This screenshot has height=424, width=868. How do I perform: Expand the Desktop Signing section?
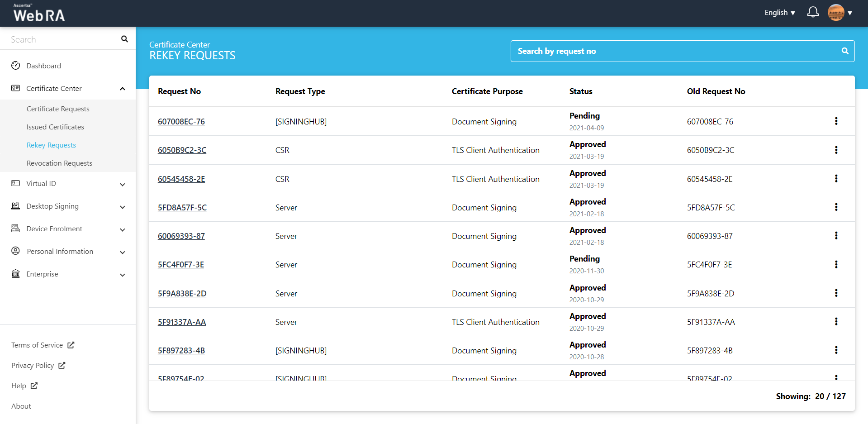point(123,207)
